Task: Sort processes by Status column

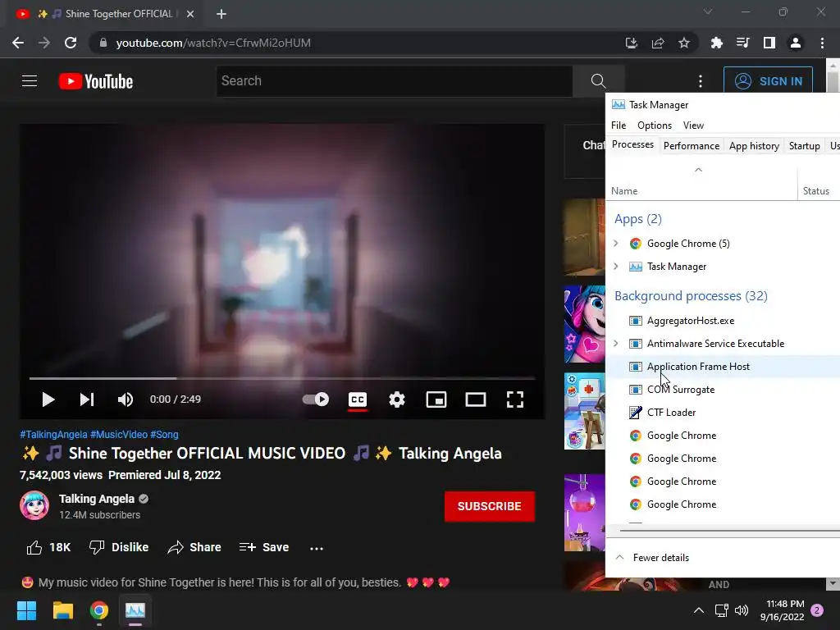Action: click(x=819, y=184)
